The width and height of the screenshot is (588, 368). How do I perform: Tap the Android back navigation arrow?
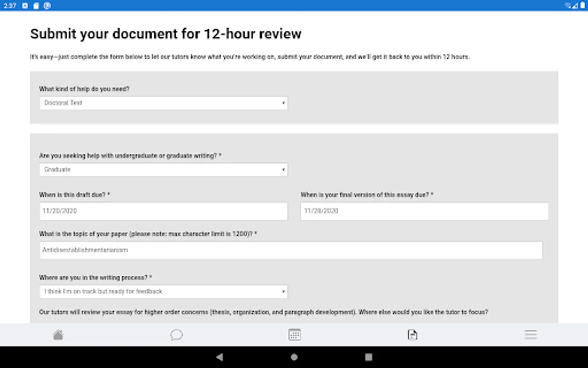pos(220,357)
